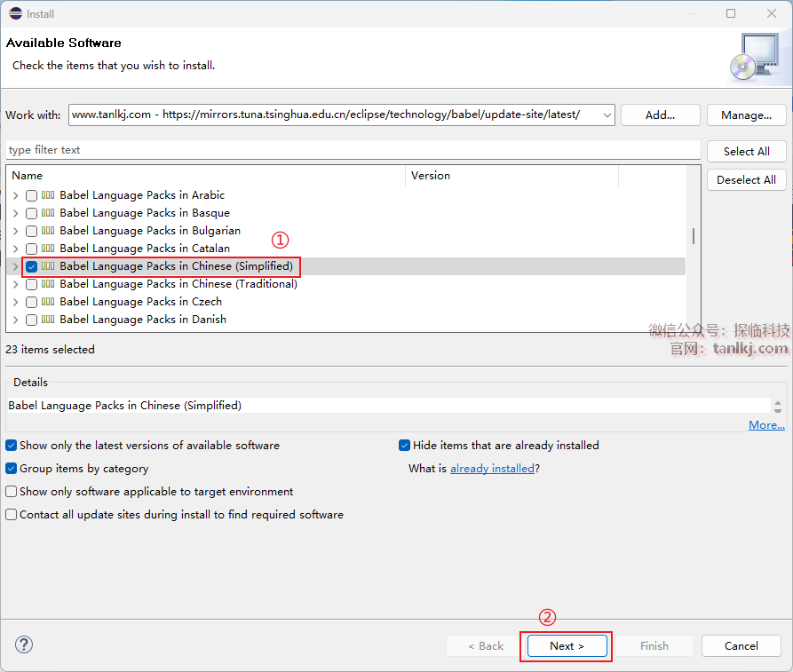The height and width of the screenshot is (672, 793).
Task: Open the Work with site dropdown
Action: tap(607, 115)
